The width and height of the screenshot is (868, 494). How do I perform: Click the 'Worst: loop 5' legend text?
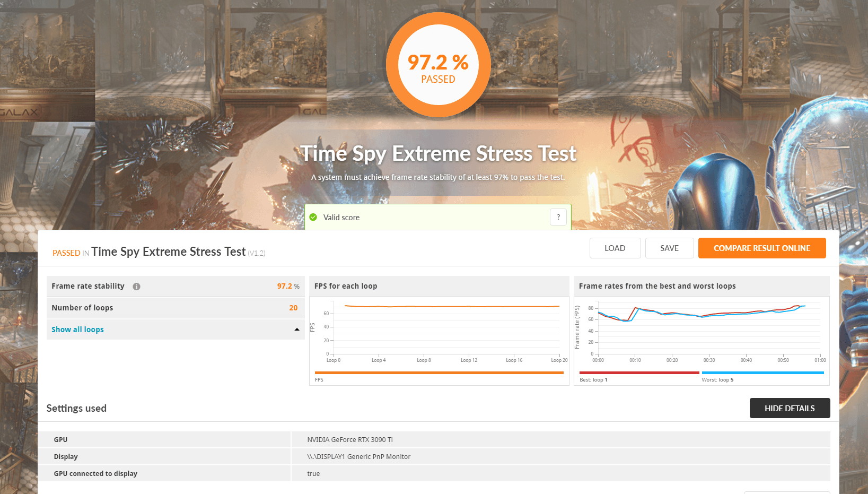[x=717, y=380]
